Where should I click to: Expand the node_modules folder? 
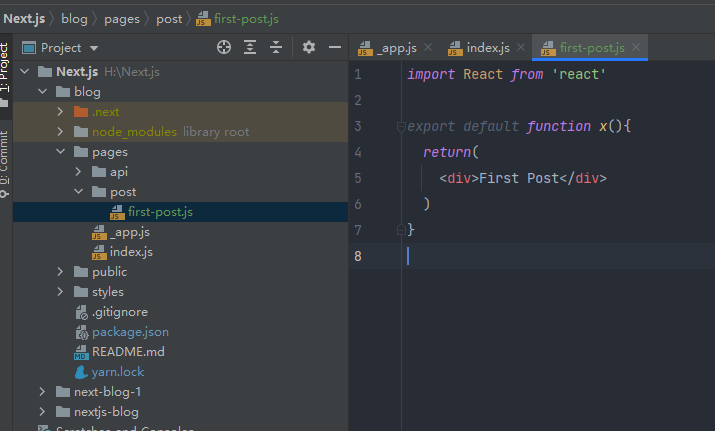tap(60, 132)
